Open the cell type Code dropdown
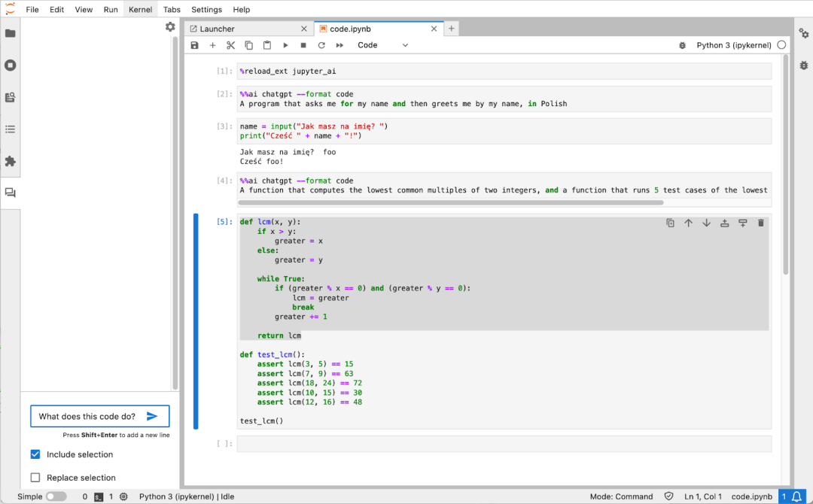Image resolution: width=813 pixels, height=504 pixels. [382, 45]
